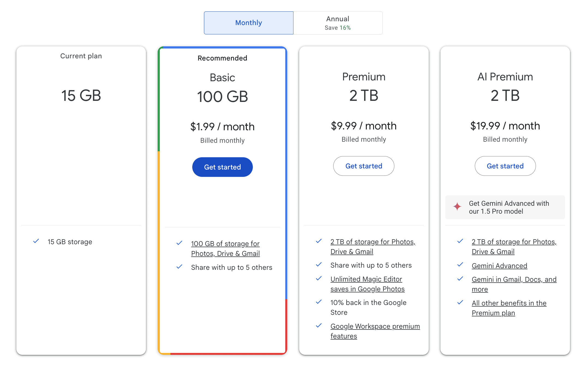Open the Gemini Advanced link
The image size is (588, 375).
tap(499, 266)
